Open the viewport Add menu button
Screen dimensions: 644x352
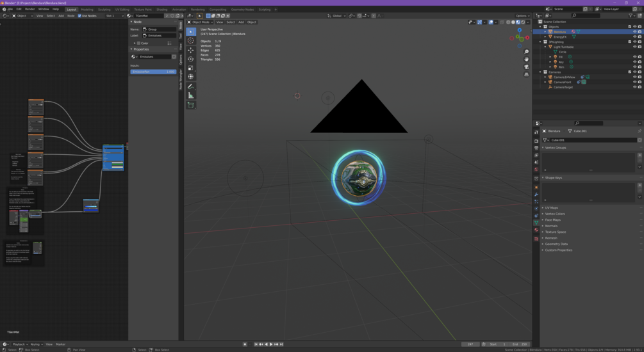click(x=241, y=22)
